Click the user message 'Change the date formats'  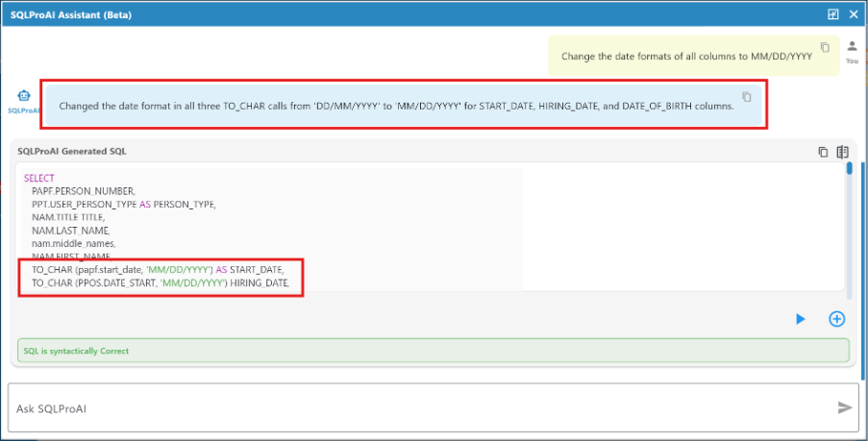click(686, 57)
